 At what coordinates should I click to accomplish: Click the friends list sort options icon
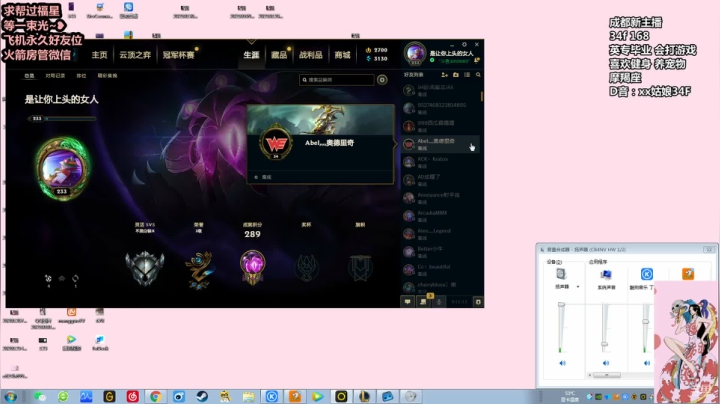[467, 75]
